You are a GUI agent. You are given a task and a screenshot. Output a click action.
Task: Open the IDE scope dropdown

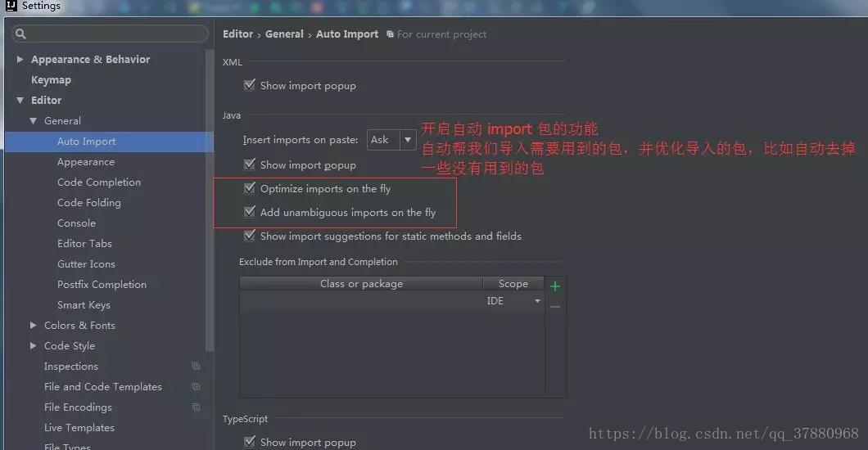click(x=513, y=301)
